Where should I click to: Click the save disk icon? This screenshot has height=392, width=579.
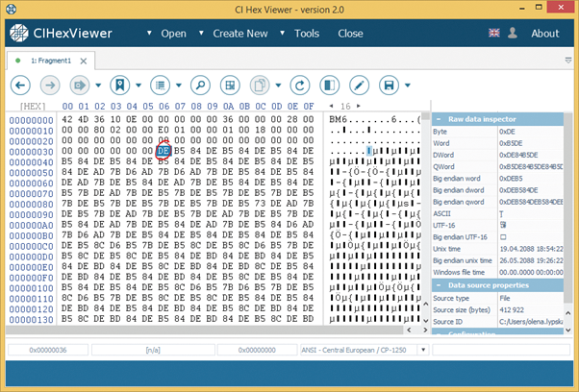(x=389, y=86)
